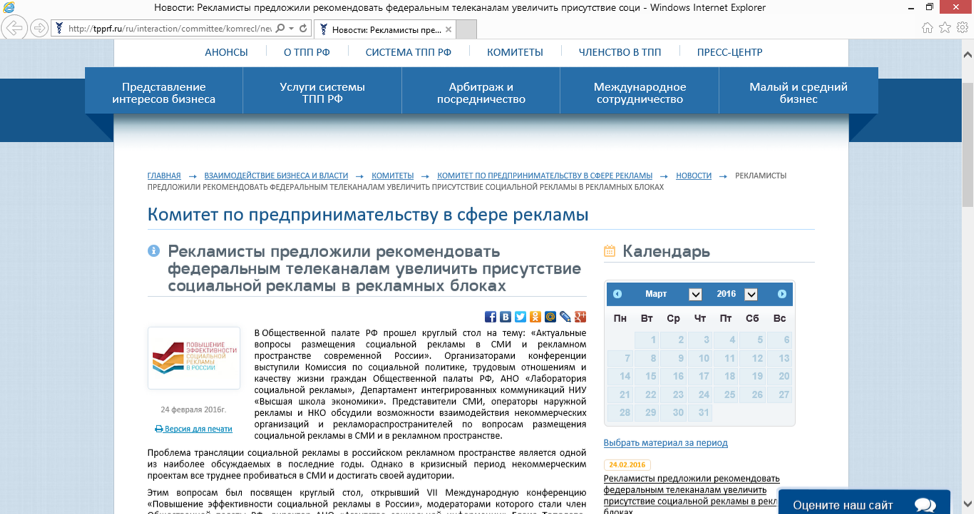Select Услуги системы ТПП РФ section
This screenshot has width=974, height=514.
coord(322,91)
